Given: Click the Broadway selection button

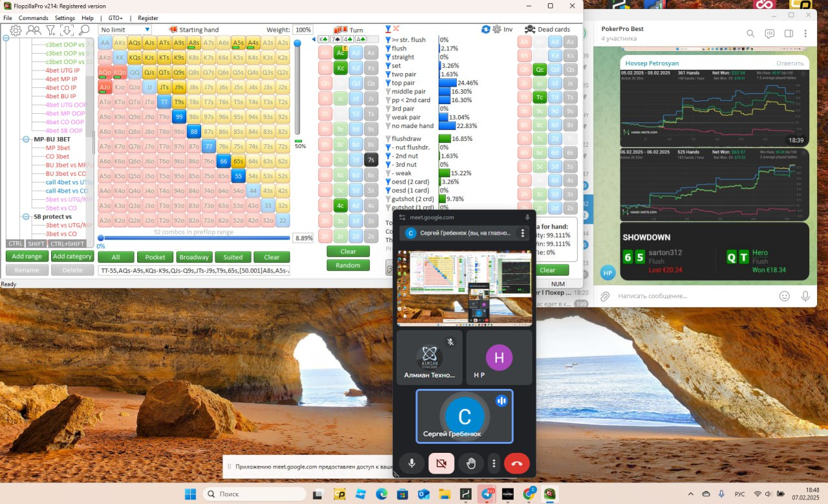Looking at the screenshot, I should click(x=194, y=257).
